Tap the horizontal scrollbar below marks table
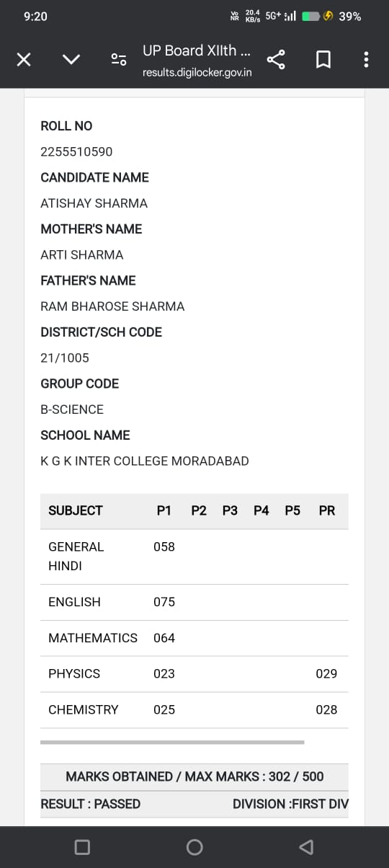 coord(172,742)
